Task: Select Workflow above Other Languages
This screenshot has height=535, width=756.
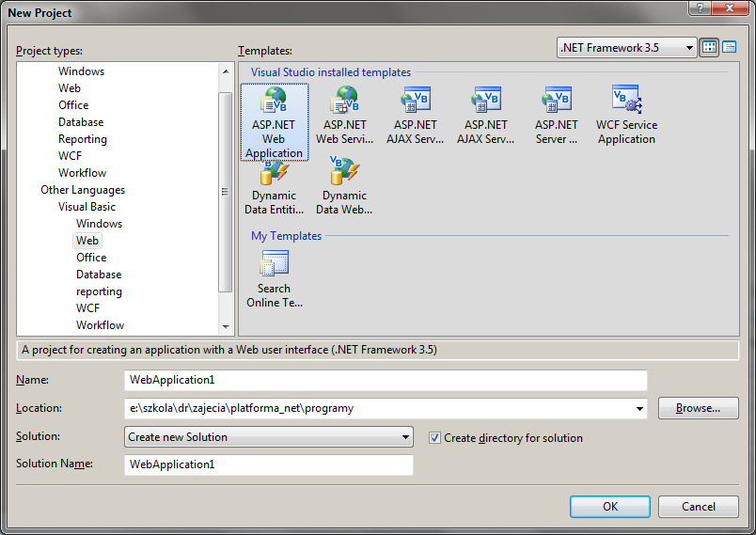Action: tap(82, 173)
